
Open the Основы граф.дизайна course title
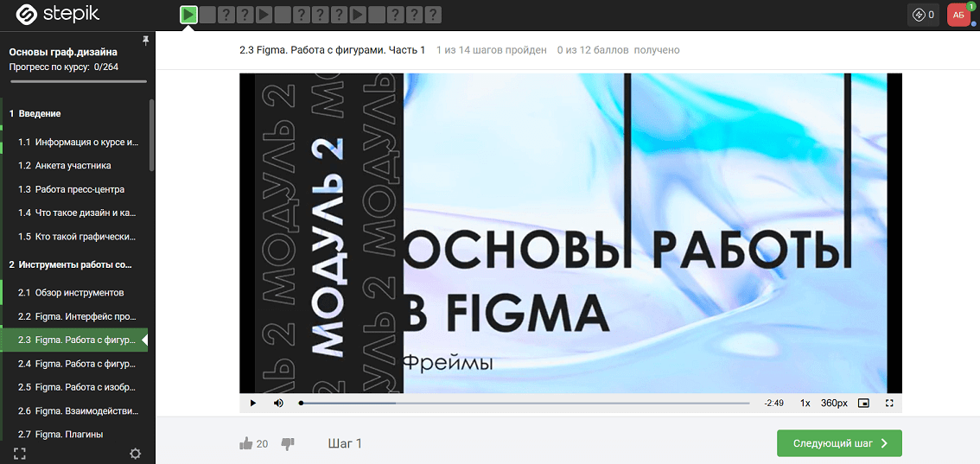[63, 53]
